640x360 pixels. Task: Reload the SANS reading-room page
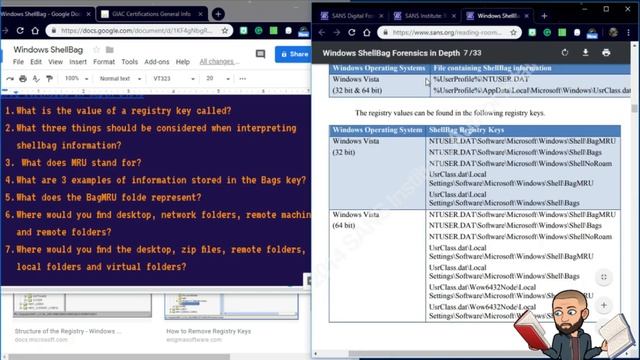click(x=351, y=32)
